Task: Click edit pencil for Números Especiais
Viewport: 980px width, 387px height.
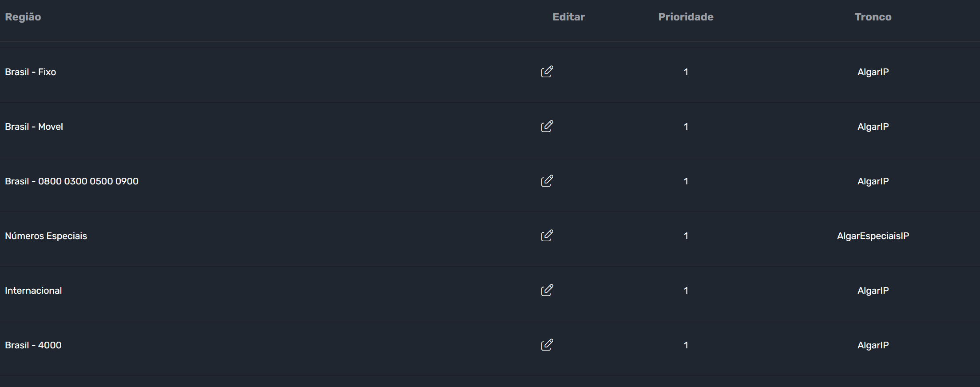Action: click(x=547, y=235)
